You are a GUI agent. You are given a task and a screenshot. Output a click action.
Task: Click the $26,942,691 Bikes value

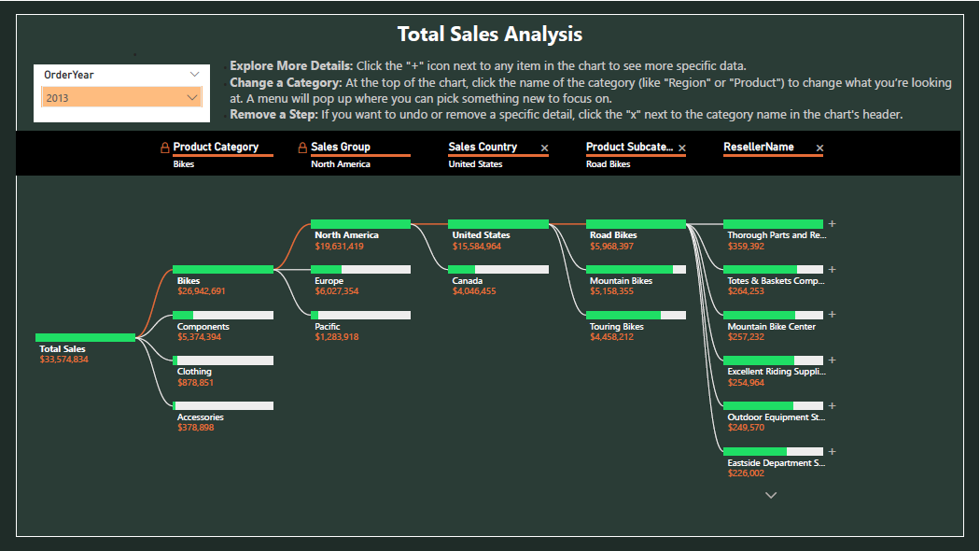point(202,291)
